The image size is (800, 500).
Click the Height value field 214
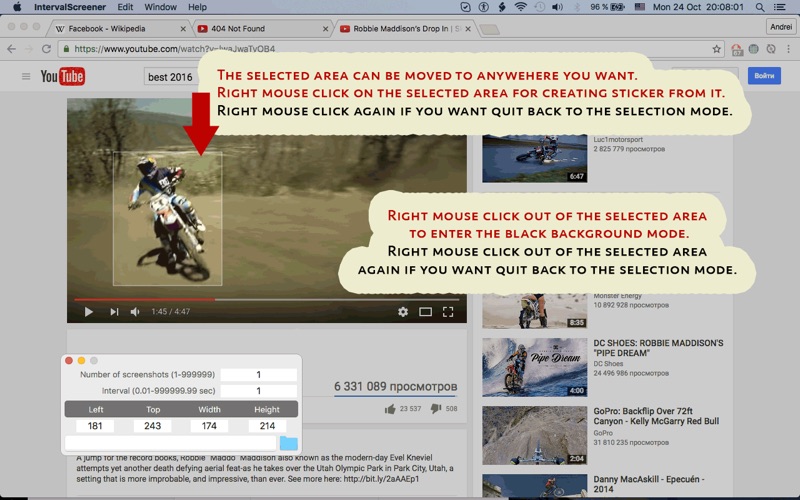coord(267,426)
